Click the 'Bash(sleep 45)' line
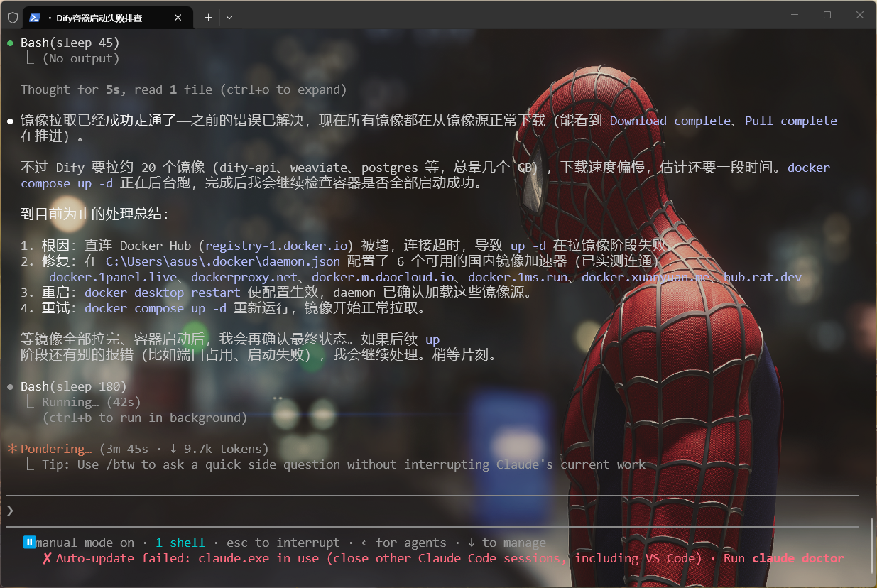Viewport: 877px width, 588px height. point(70,43)
